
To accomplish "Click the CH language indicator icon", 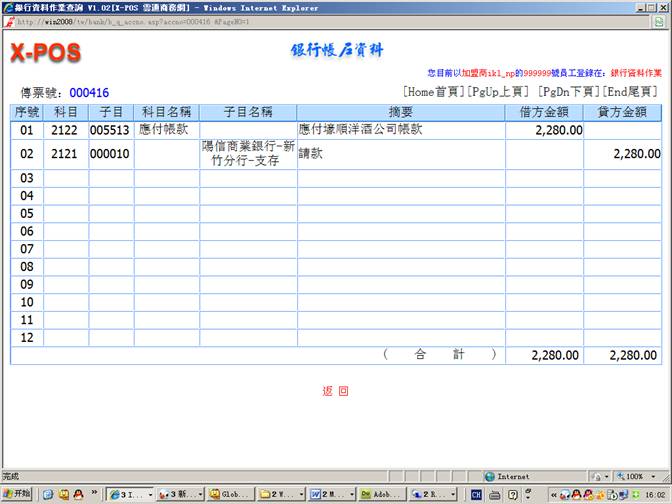I will point(476,494).
